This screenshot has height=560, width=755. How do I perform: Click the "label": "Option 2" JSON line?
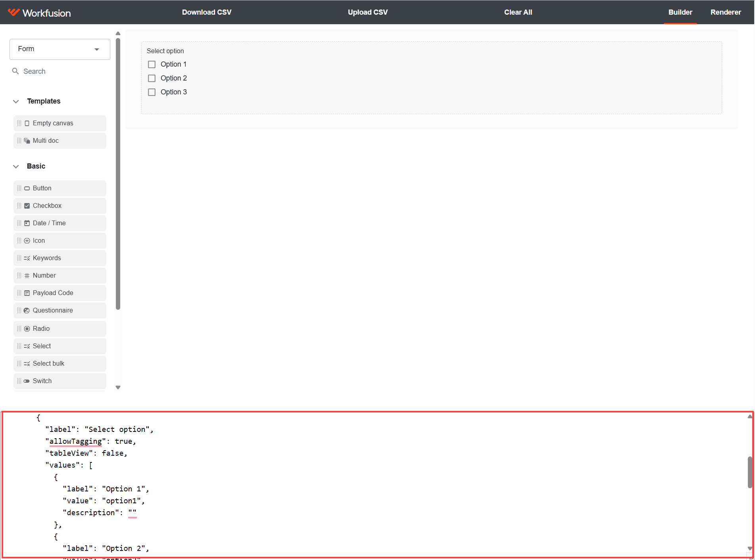click(x=106, y=548)
